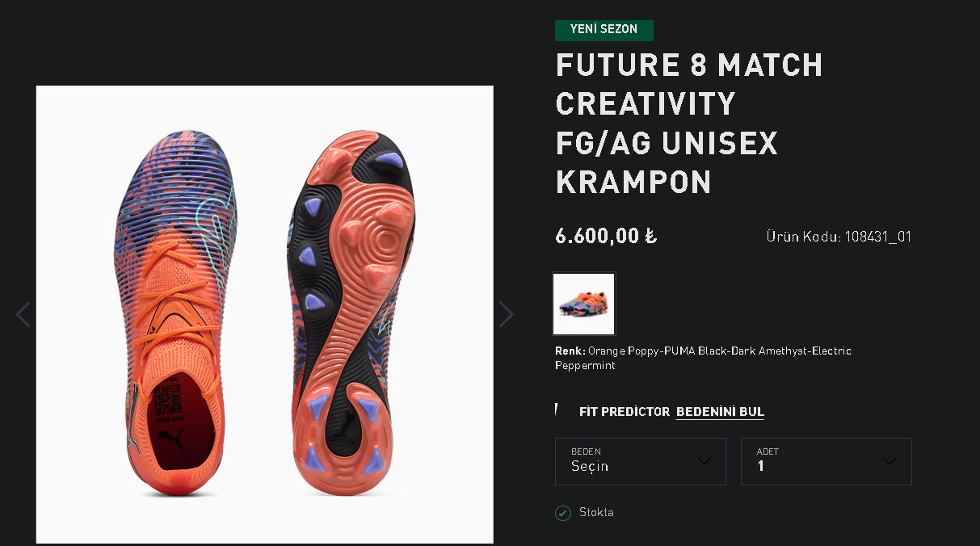Click the sole-view shoe in main image
Screen dimensions: 980x546
pos(351,315)
